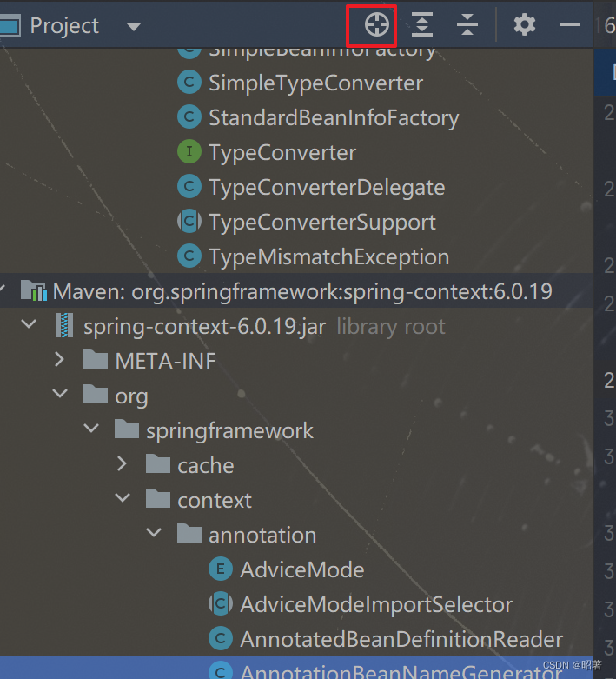Select the org folder

click(x=131, y=396)
